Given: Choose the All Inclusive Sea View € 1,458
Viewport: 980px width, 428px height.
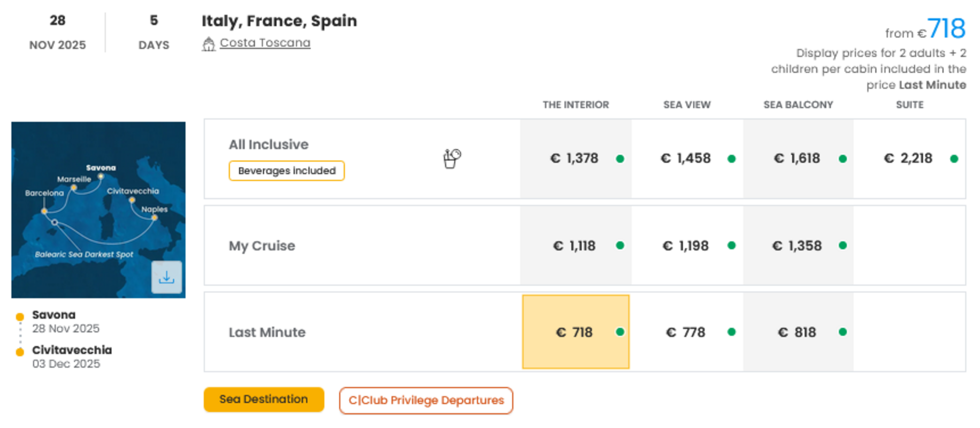Looking at the screenshot, I should pyautogui.click(x=686, y=159).
